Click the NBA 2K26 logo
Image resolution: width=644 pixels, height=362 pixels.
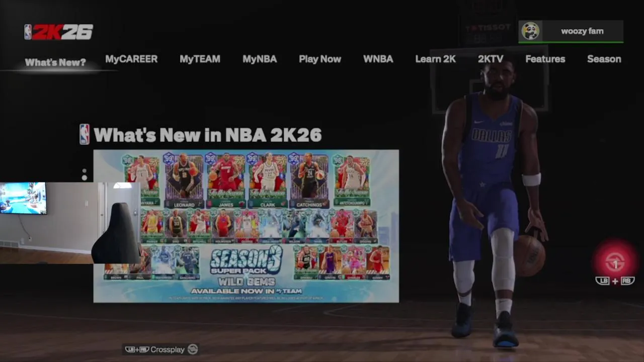tap(59, 32)
